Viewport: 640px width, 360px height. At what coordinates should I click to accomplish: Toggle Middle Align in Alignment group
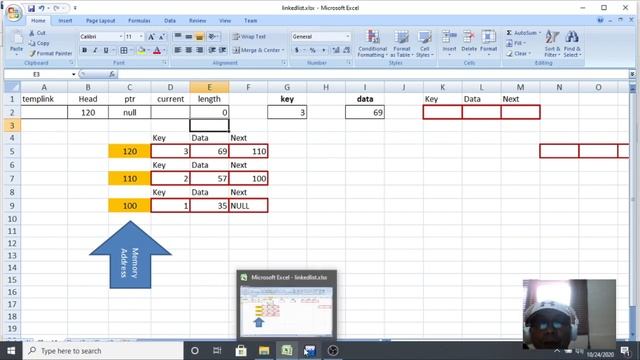pos(189,37)
